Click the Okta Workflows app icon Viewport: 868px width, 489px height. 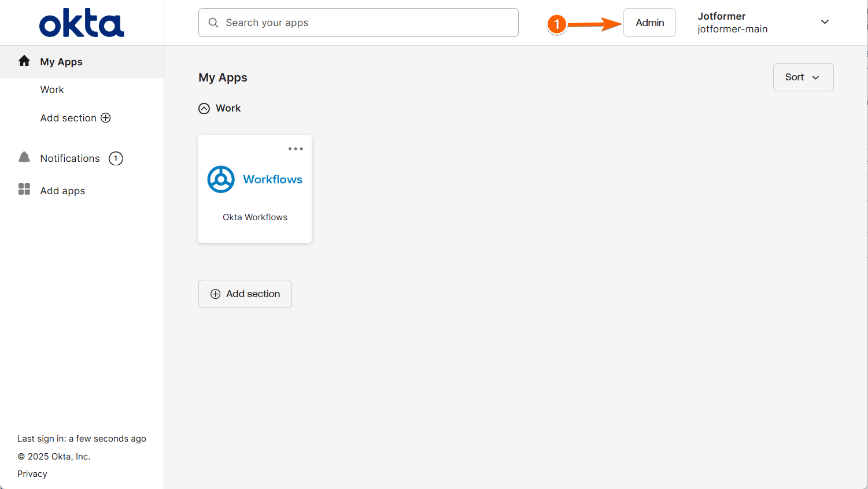click(x=221, y=179)
